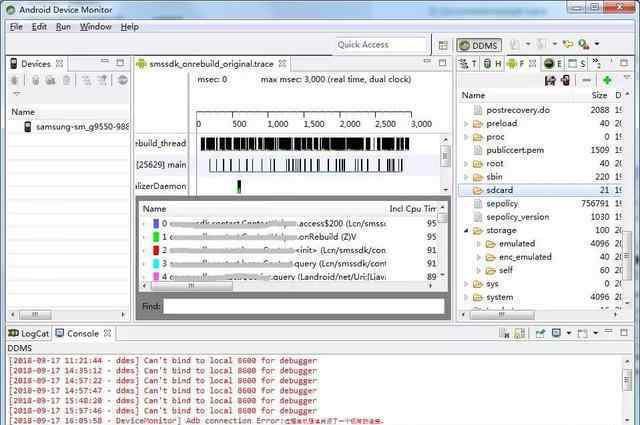Screen dimensions: 640x425
Task: Select the sdcard folder row
Action: click(x=542, y=190)
